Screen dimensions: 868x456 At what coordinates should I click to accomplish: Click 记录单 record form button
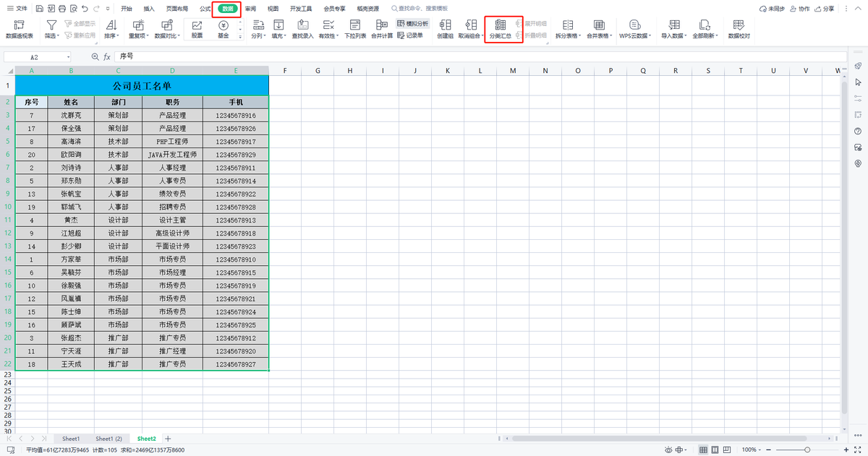click(x=411, y=35)
